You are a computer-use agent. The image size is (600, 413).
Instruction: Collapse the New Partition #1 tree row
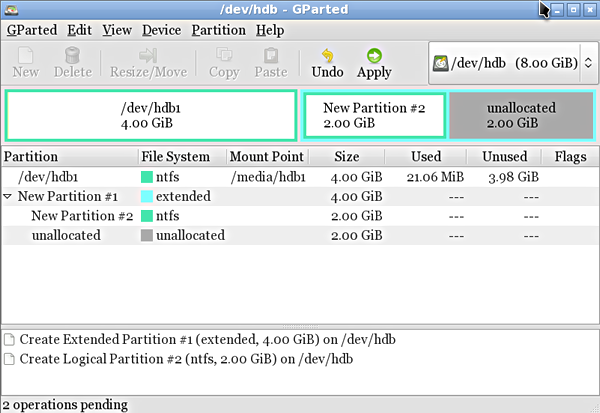[x=8, y=197]
